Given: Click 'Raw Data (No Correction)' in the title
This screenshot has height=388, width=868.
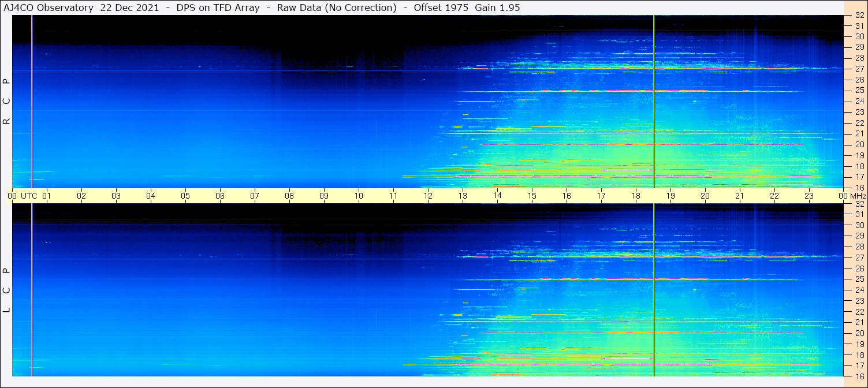Looking at the screenshot, I should coord(337,8).
